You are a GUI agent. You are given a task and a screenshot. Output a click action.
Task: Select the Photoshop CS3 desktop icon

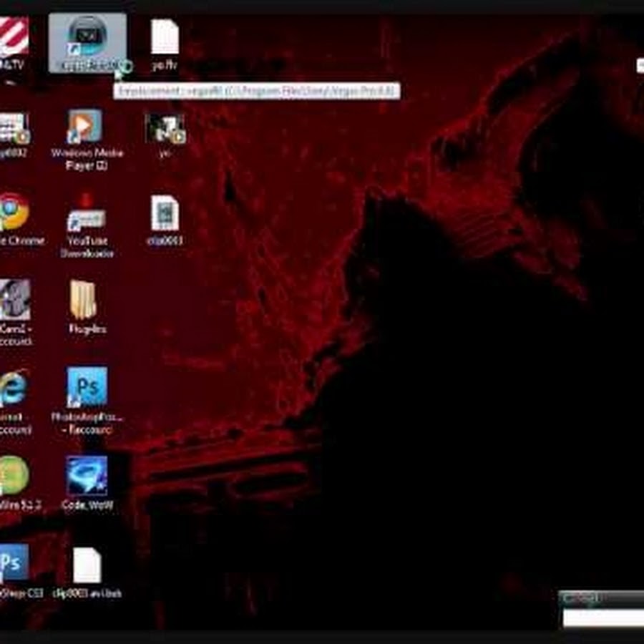[x=14, y=562]
